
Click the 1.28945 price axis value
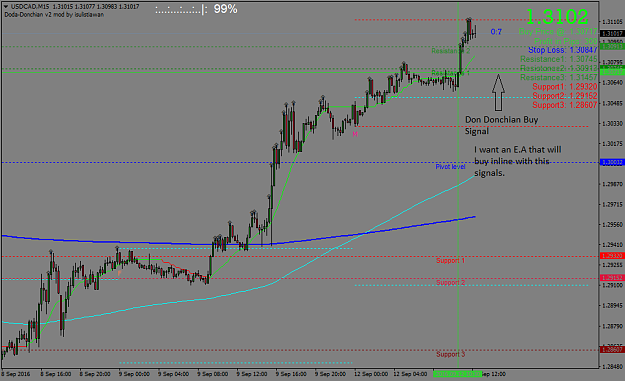(x=613, y=306)
